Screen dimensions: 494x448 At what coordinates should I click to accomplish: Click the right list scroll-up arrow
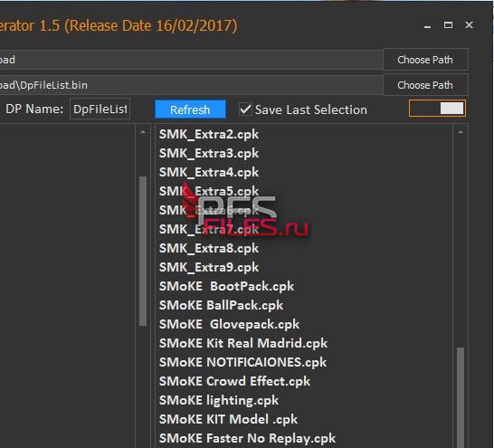(461, 133)
